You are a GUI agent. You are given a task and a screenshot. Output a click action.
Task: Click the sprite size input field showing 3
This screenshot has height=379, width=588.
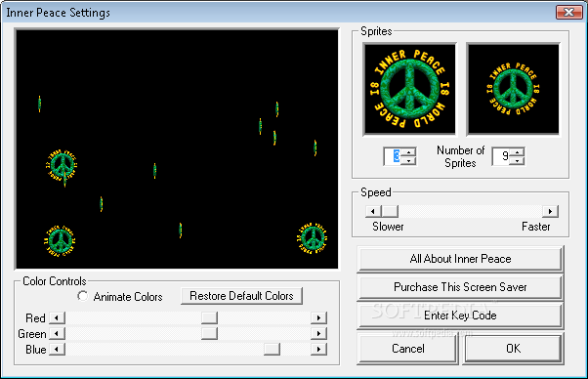coord(394,156)
